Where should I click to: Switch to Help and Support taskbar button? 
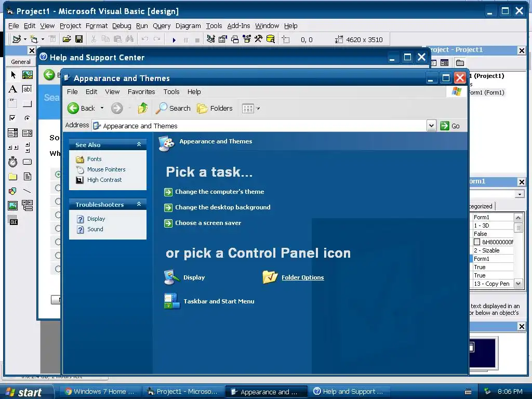(x=349, y=392)
